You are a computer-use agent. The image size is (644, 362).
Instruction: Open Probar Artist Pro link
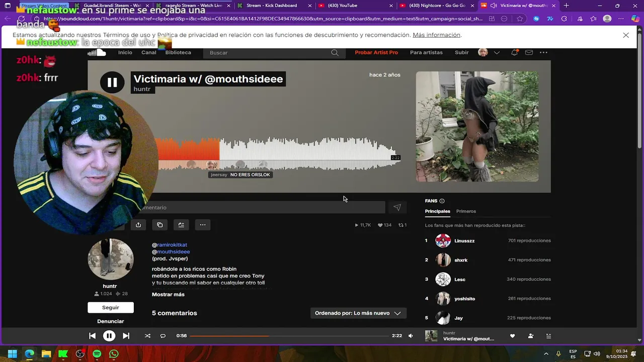click(x=376, y=52)
